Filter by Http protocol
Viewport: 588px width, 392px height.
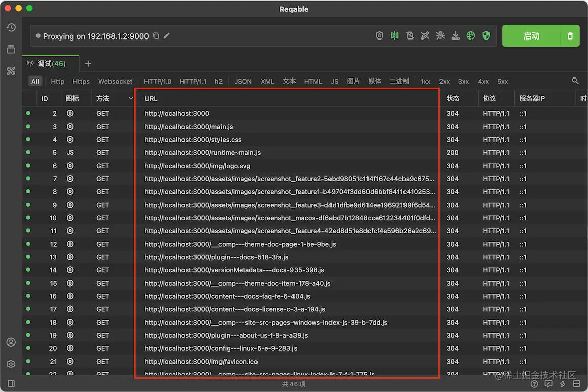57,82
